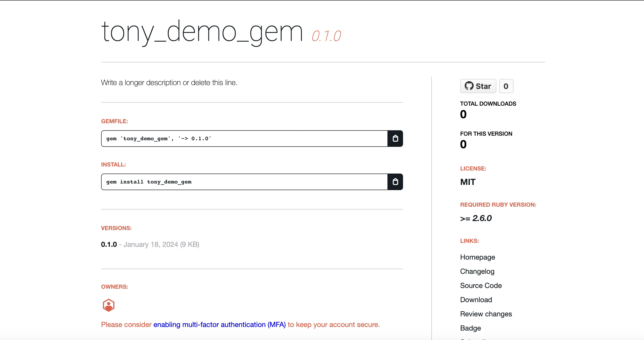Click the GitHub octocat icon in Star button

[x=469, y=86]
